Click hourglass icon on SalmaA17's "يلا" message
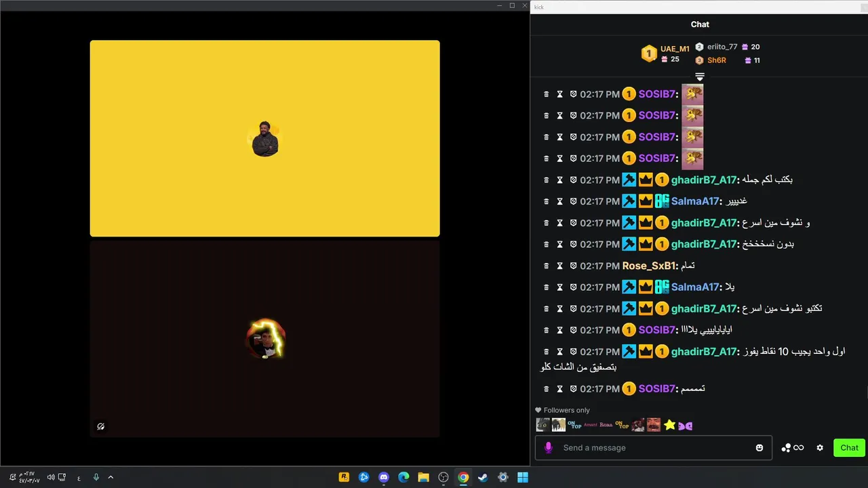 point(560,287)
